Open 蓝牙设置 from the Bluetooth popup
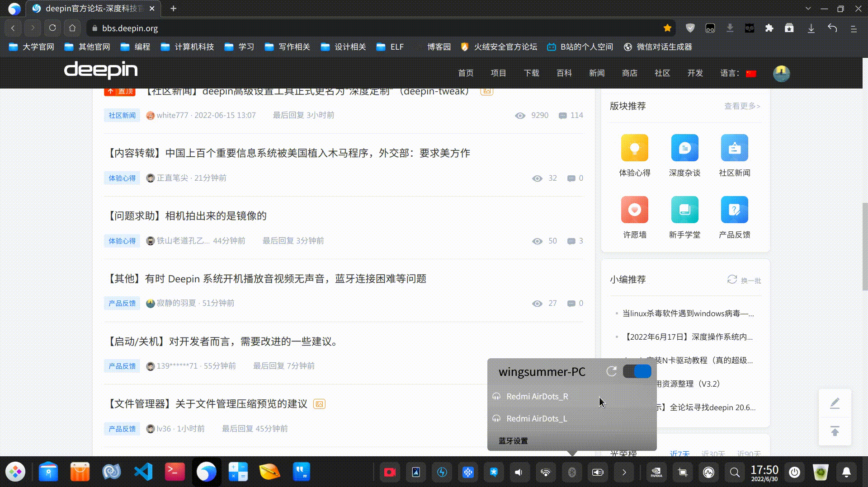 (512, 440)
